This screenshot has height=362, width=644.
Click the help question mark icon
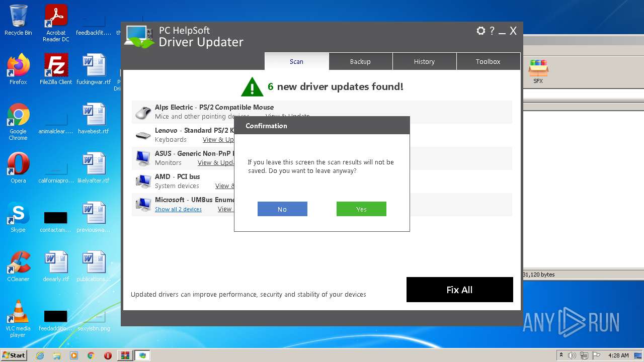pos(492,31)
